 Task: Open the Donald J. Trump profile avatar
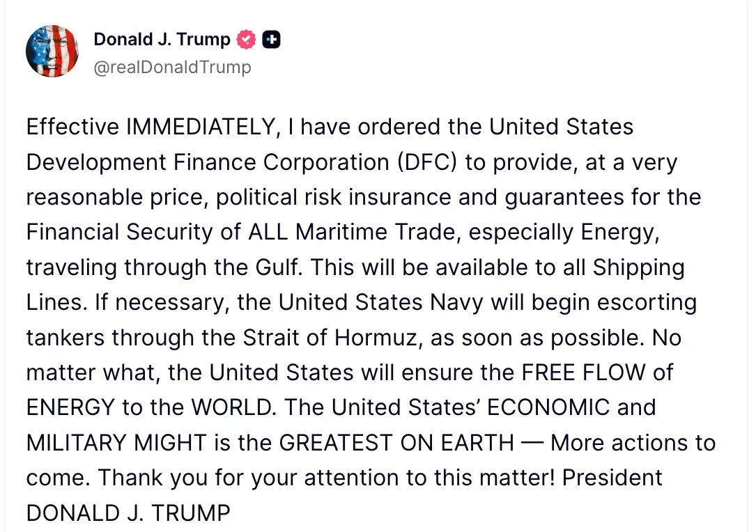[52, 51]
